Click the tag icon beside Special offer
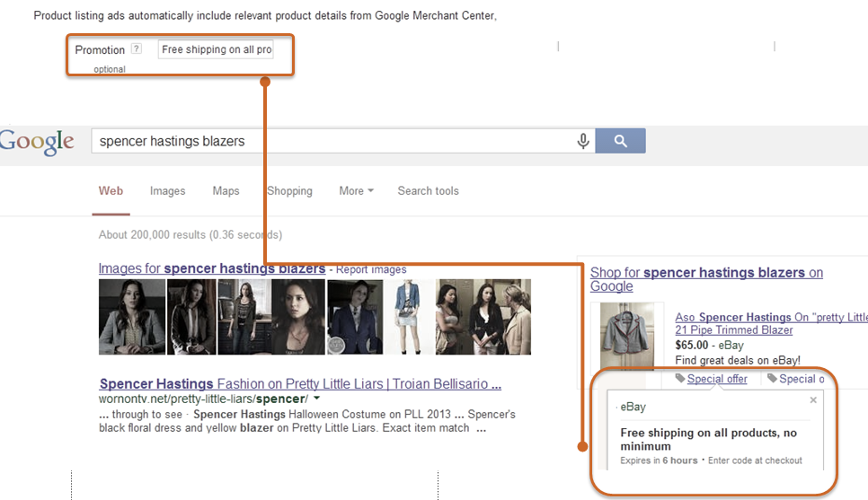The image size is (868, 500). pos(680,378)
